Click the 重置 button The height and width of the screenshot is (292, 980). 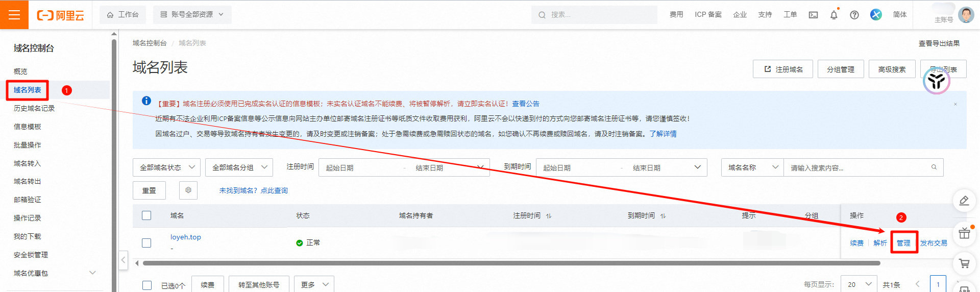point(149,190)
